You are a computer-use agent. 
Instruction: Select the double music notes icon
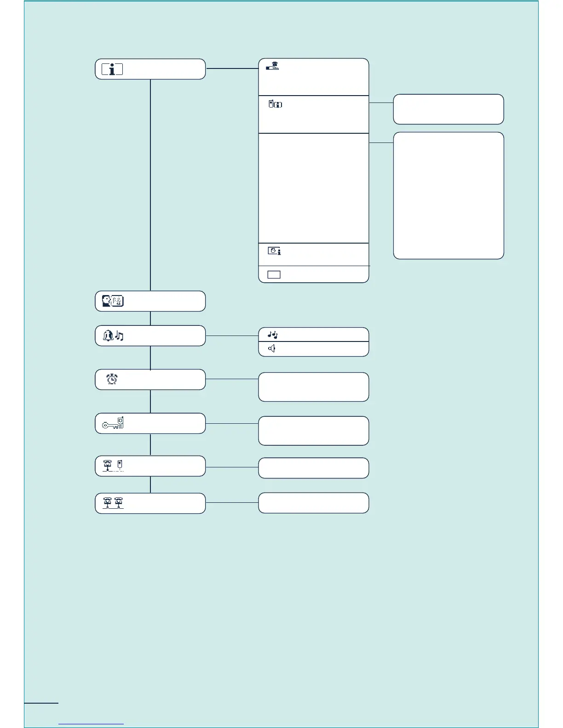click(273, 335)
